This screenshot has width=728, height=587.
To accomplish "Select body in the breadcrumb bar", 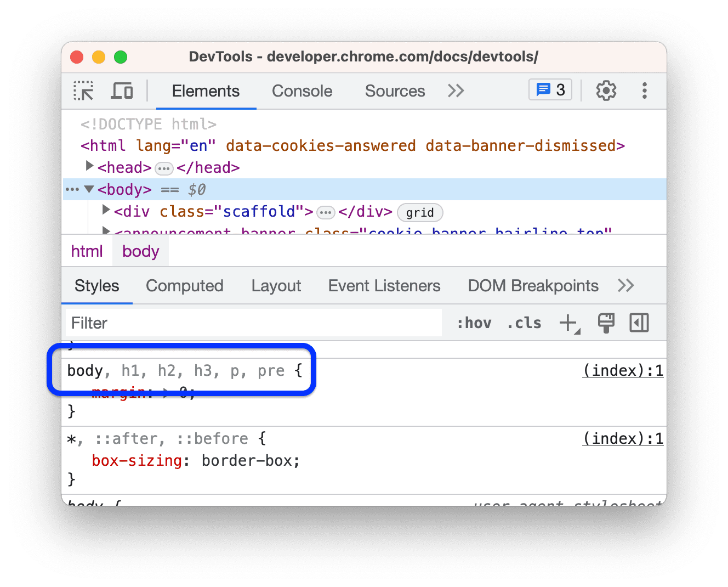I will pyautogui.click(x=140, y=251).
